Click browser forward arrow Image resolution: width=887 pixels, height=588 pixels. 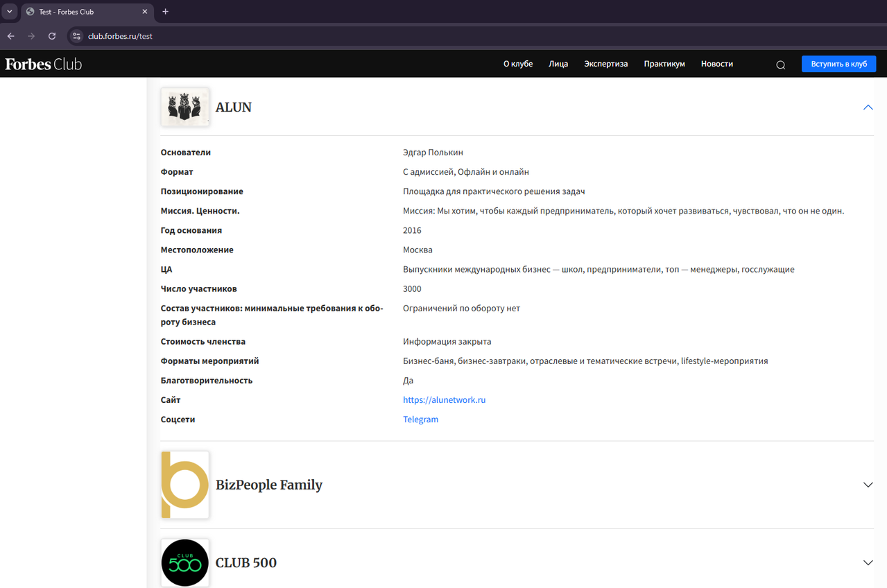[31, 36]
